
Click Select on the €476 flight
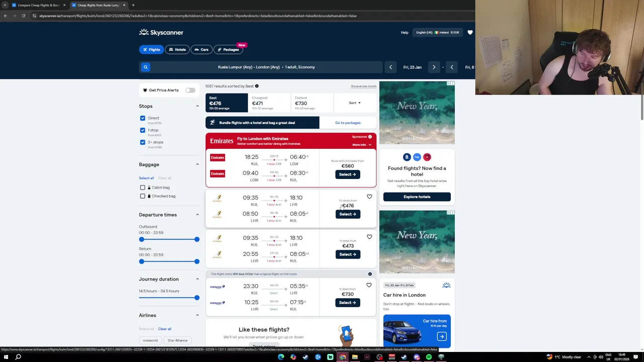[348, 214]
